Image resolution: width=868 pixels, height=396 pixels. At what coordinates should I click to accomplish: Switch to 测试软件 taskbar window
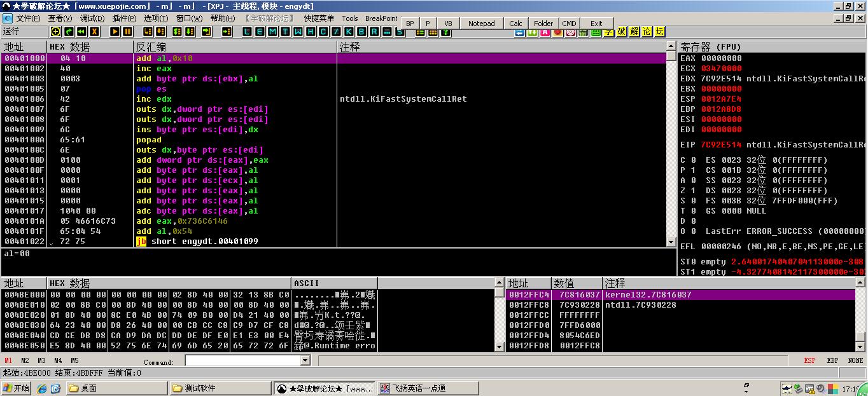[x=220, y=388]
